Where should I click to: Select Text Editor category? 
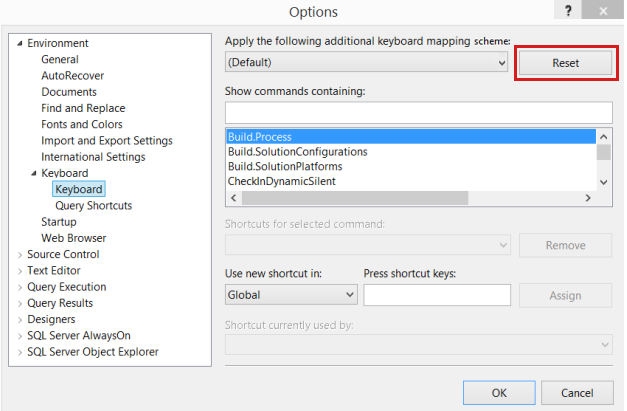tap(54, 271)
